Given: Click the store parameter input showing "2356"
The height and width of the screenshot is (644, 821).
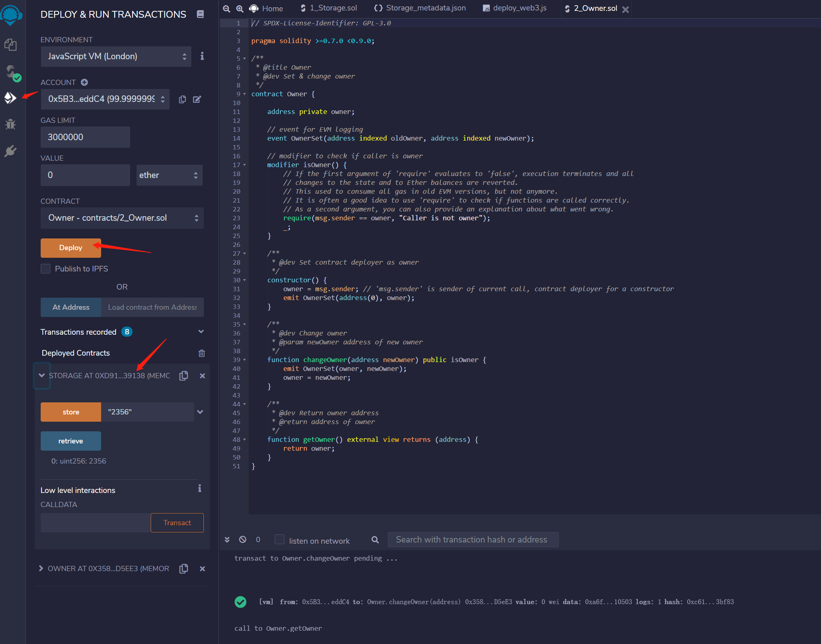Looking at the screenshot, I should coord(147,412).
